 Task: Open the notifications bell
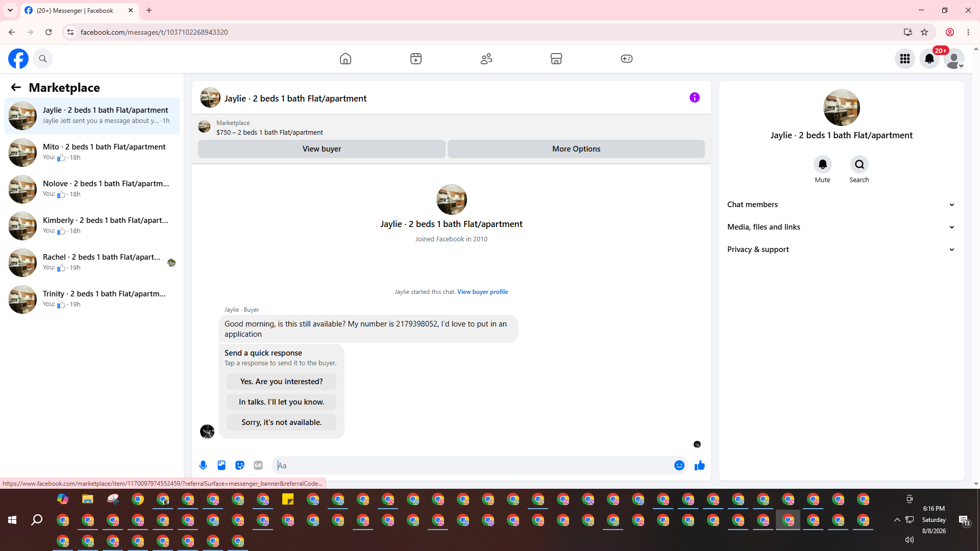coord(929,59)
